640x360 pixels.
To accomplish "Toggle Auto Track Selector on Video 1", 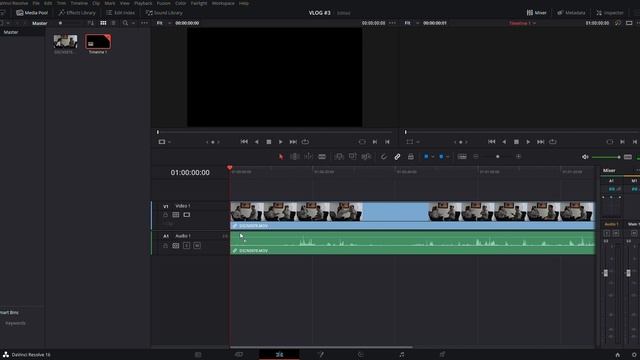I will [176, 215].
